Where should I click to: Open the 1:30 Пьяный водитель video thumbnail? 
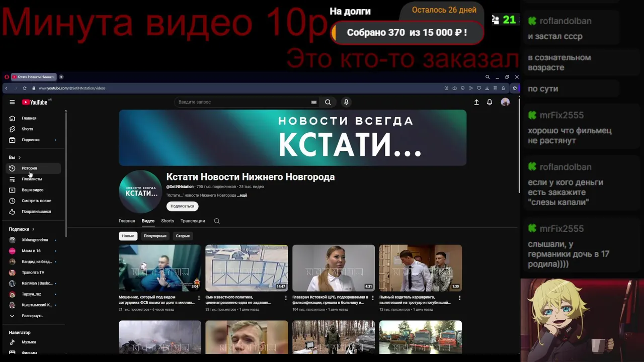(x=421, y=268)
